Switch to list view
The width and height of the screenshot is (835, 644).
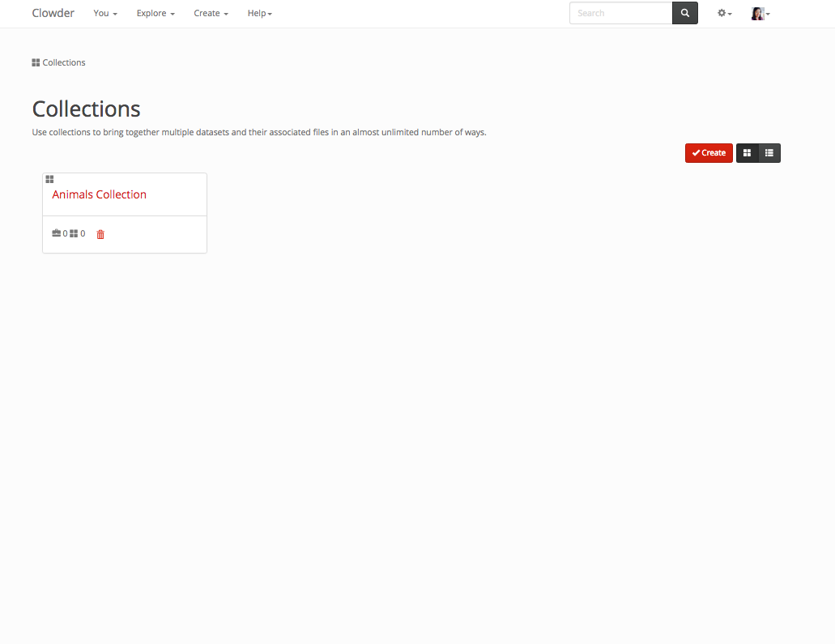pyautogui.click(x=769, y=153)
